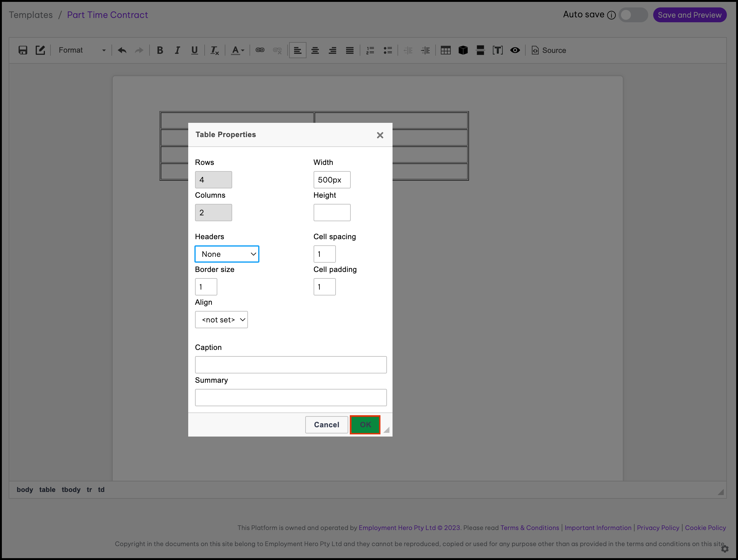Click the Remove Format icon
738x560 pixels.
(x=214, y=50)
